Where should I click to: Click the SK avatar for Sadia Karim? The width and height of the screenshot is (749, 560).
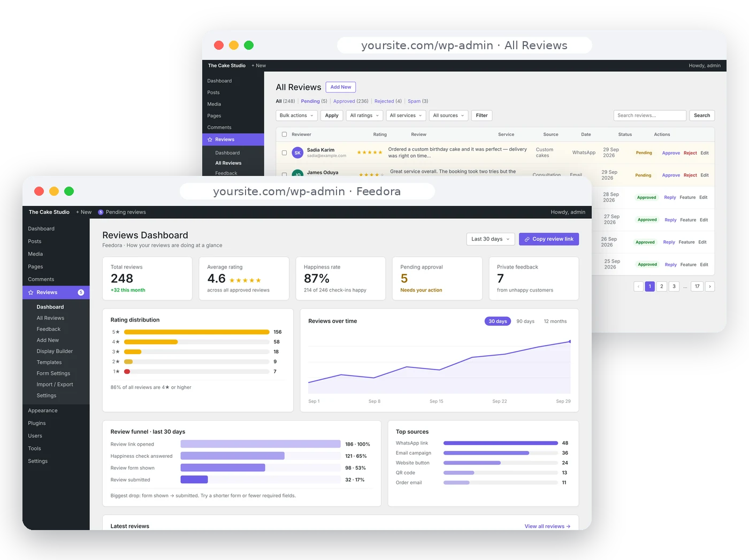[297, 153]
